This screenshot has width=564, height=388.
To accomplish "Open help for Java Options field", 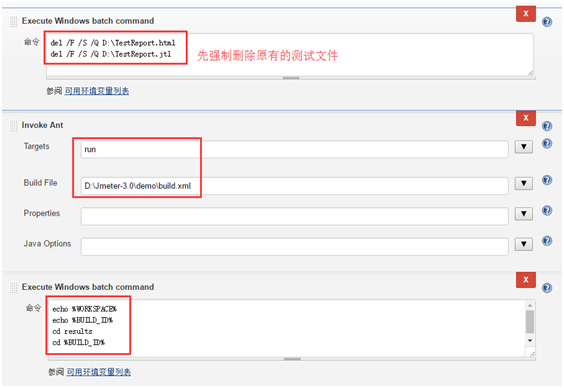I will [x=547, y=241].
